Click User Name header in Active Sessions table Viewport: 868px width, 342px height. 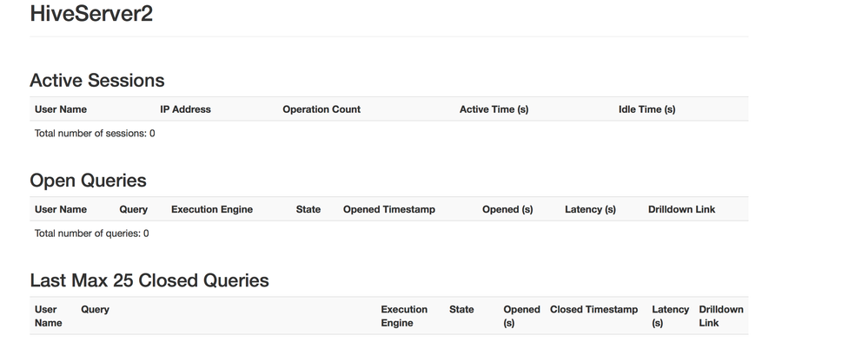60,109
